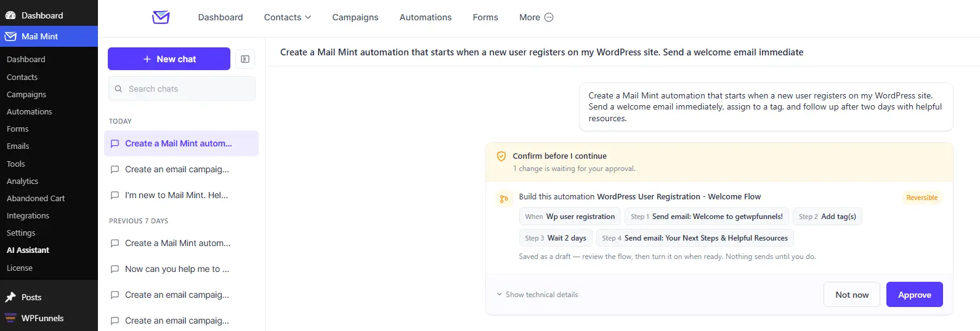Approve the pending automation change
Viewport: 980px width, 331px height.
pyautogui.click(x=914, y=295)
